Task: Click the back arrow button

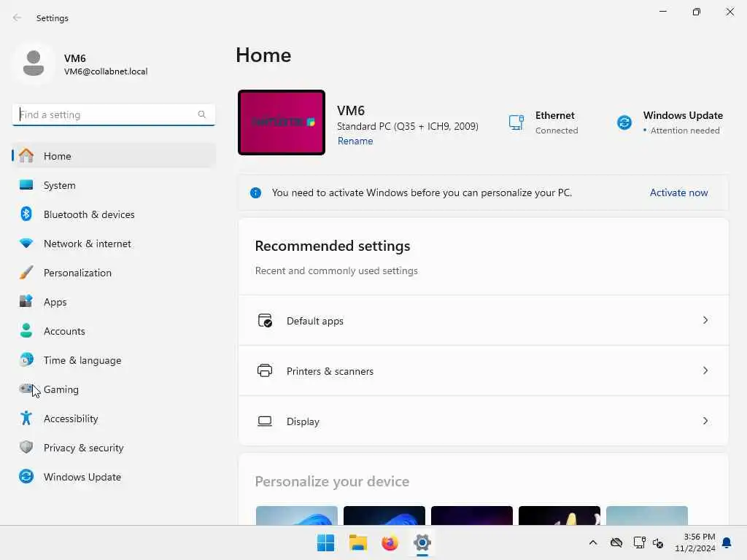Action: coord(18,17)
